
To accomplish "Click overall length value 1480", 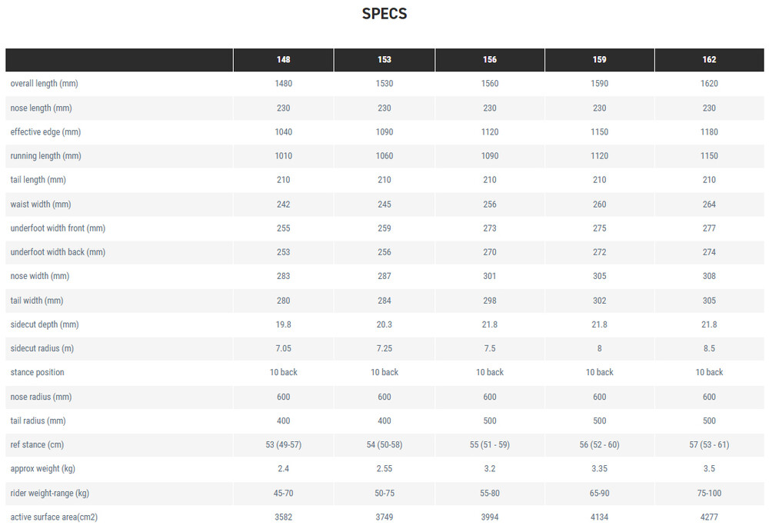I will [x=284, y=84].
